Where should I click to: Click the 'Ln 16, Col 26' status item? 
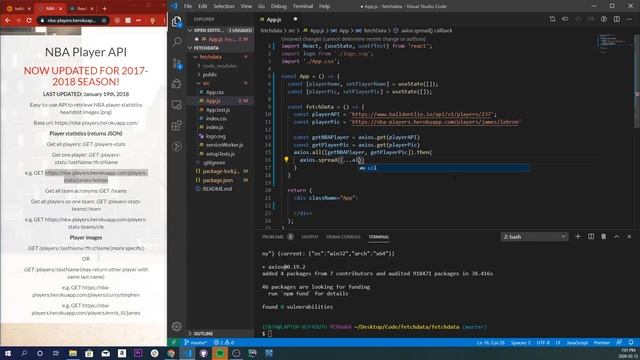click(x=490, y=342)
